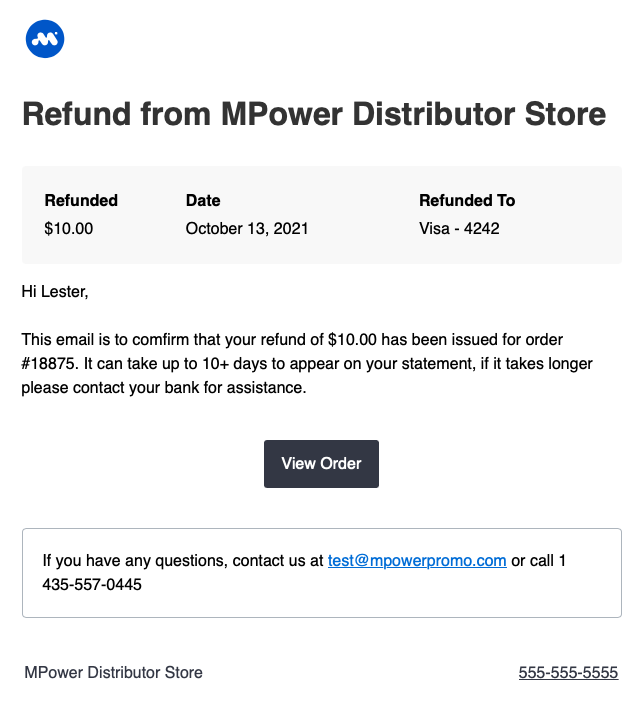The height and width of the screenshot is (711, 643).
Task: Select the Visa - 4242 card text
Action: point(459,229)
